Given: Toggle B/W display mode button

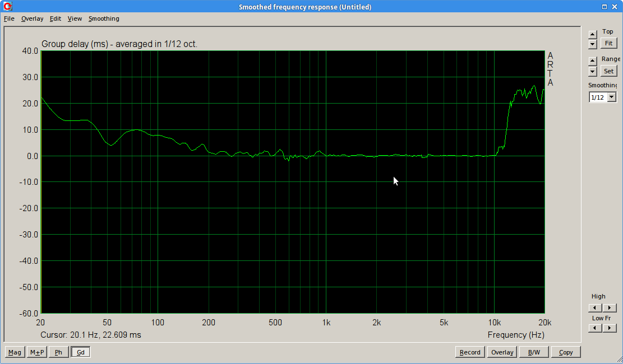Looking at the screenshot, I should [x=534, y=352].
